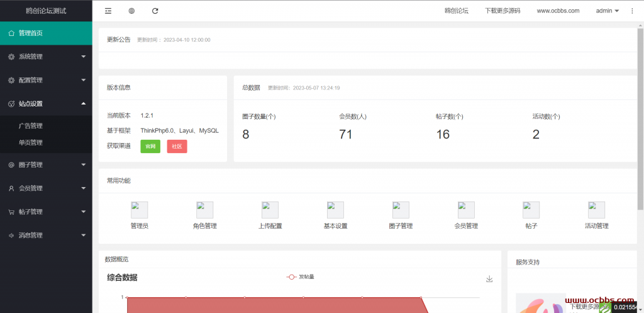Click the 更新公告 heading
The height and width of the screenshot is (313, 644).
point(119,40)
